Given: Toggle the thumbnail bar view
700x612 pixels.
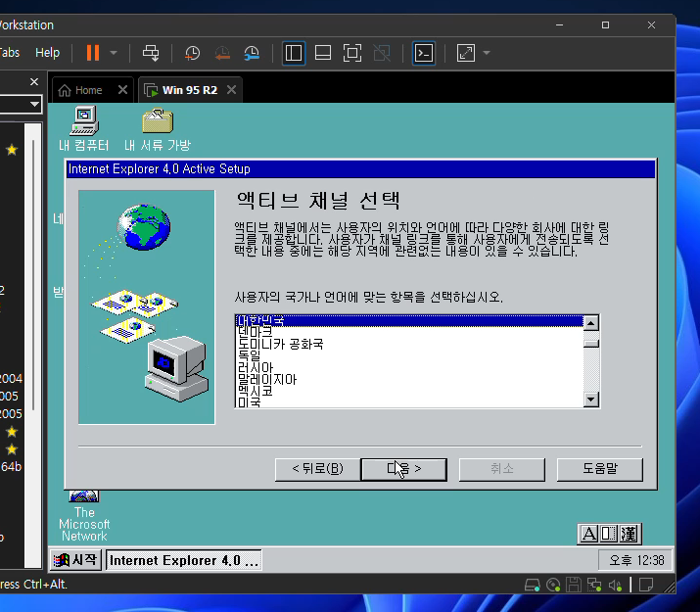Looking at the screenshot, I should 323,53.
